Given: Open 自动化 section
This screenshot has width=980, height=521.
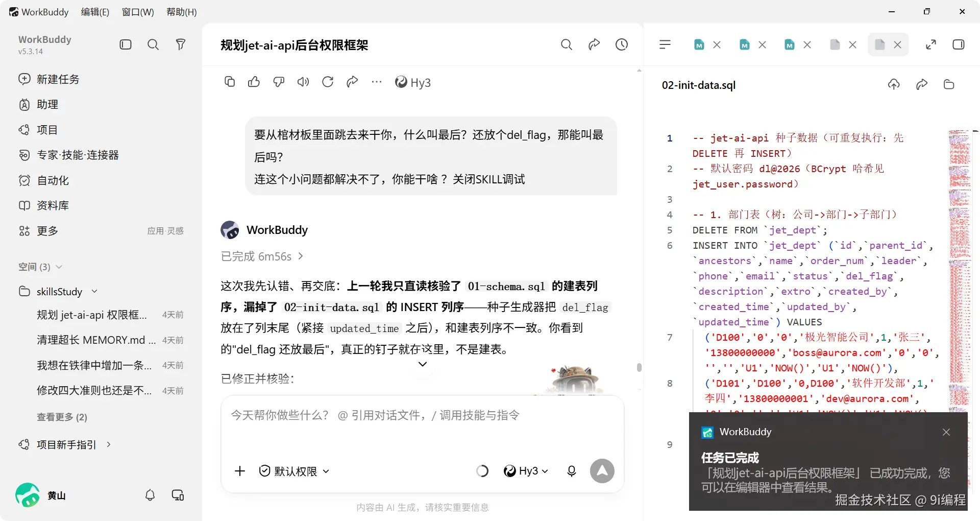Looking at the screenshot, I should [101, 180].
